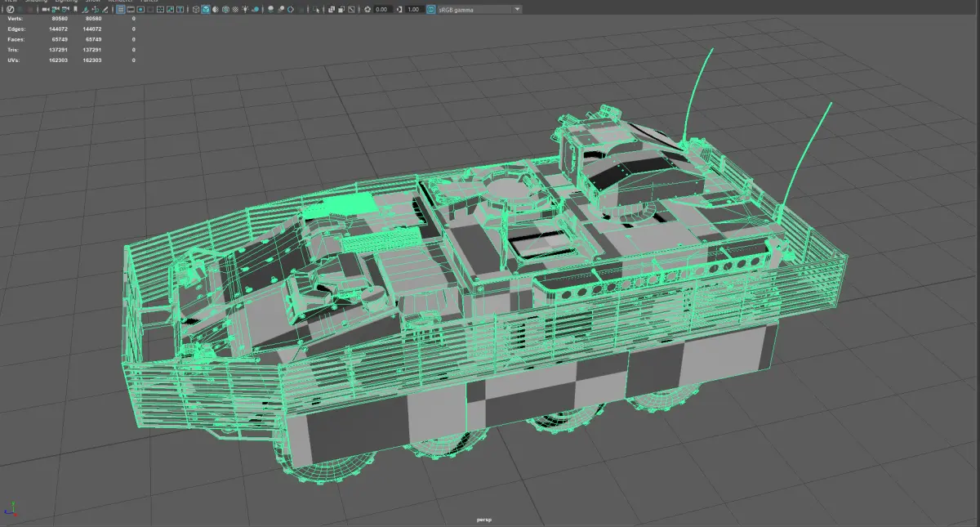Select the Grease Pencil tool icon
The height and width of the screenshot is (527, 980).
[x=105, y=9]
